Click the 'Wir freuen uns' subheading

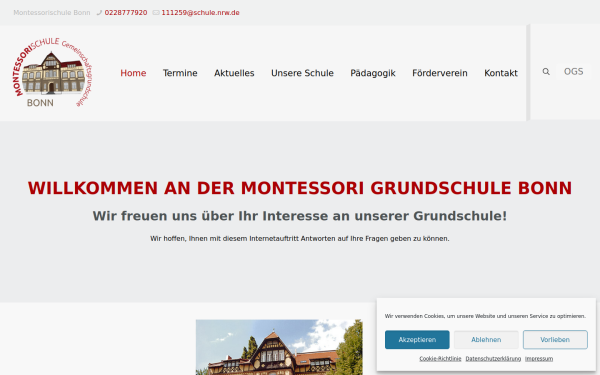[x=300, y=216]
